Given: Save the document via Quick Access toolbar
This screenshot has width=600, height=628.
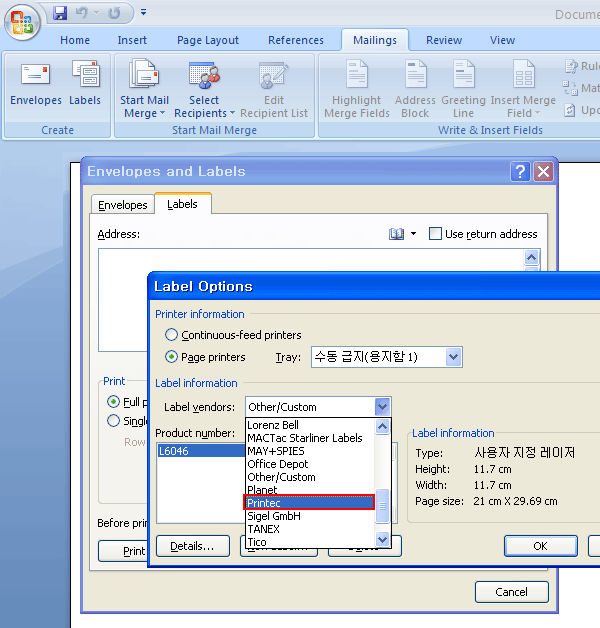Looking at the screenshot, I should pyautogui.click(x=60, y=13).
